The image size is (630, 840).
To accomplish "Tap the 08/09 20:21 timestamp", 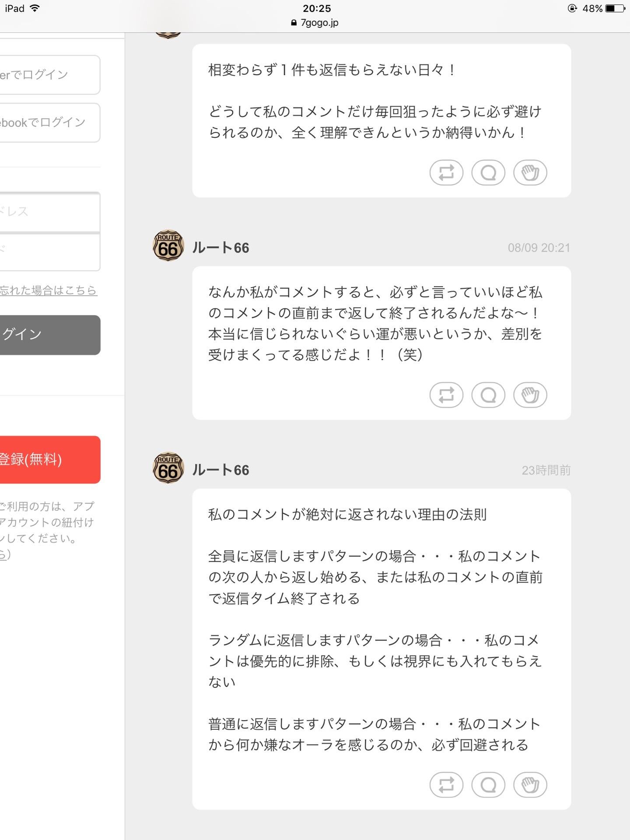I will click(x=539, y=248).
